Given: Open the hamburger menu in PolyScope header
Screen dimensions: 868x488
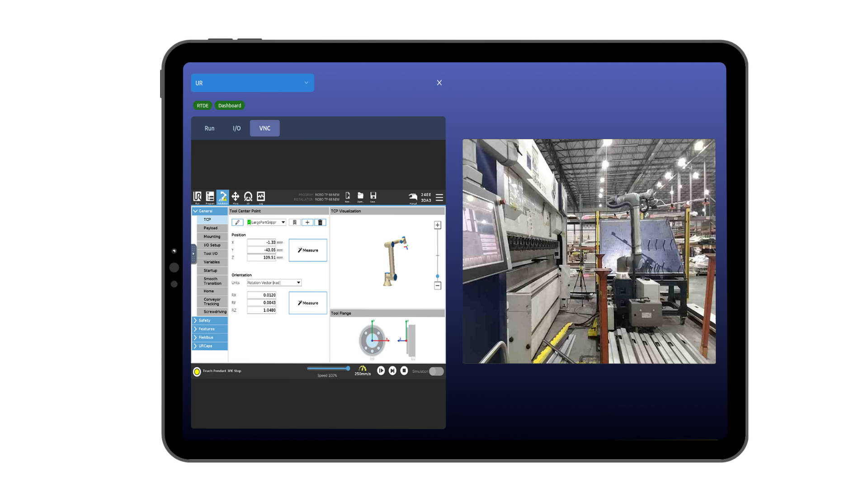Looking at the screenshot, I should [439, 197].
